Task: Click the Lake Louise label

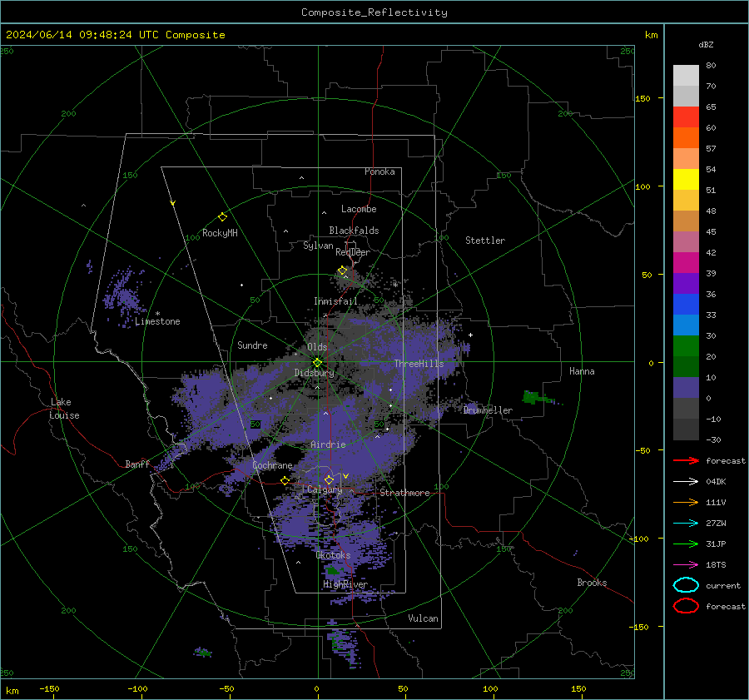Action: coord(64,409)
